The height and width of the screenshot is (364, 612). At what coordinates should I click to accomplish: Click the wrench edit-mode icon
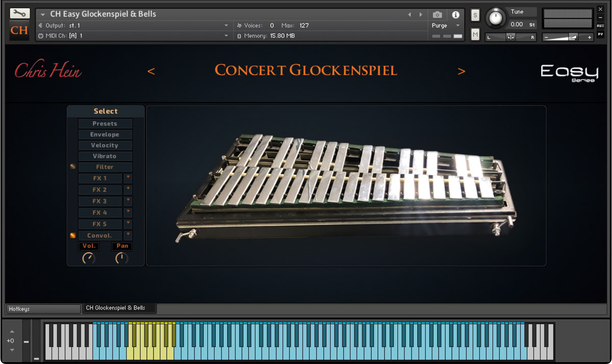pos(19,14)
